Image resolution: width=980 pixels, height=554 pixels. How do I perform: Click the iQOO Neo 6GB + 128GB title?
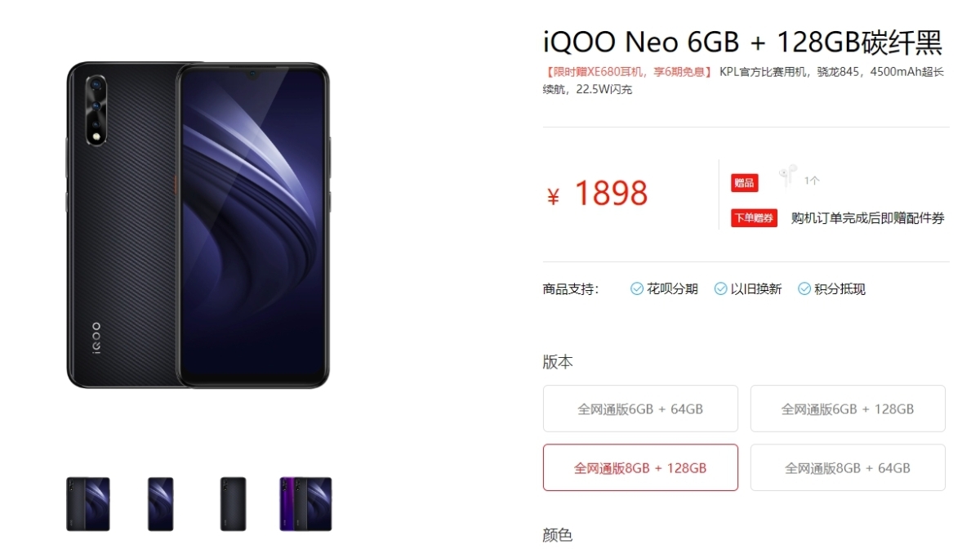[x=742, y=41]
